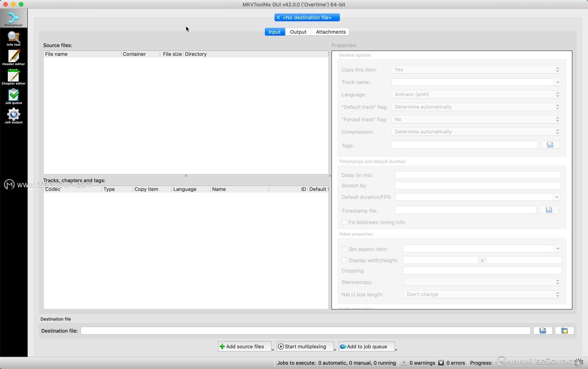Viewport: 588px width, 369px height.
Task: Open the Header editor
Action: 14,58
